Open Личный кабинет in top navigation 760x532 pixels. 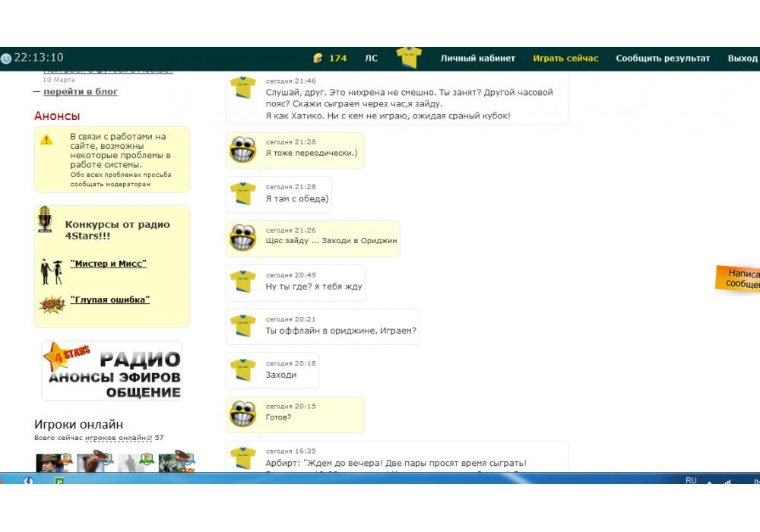(x=477, y=59)
